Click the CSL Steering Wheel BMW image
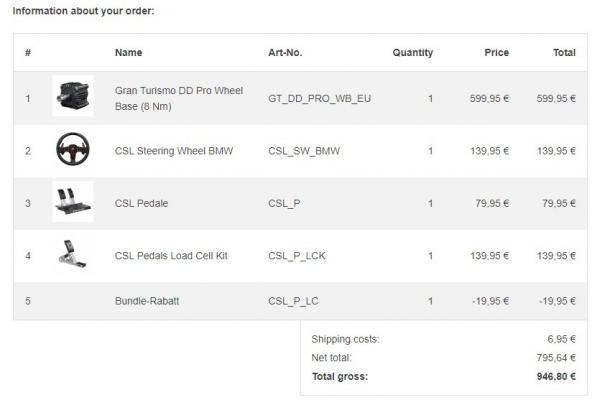The image size is (615, 400). pos(72,151)
